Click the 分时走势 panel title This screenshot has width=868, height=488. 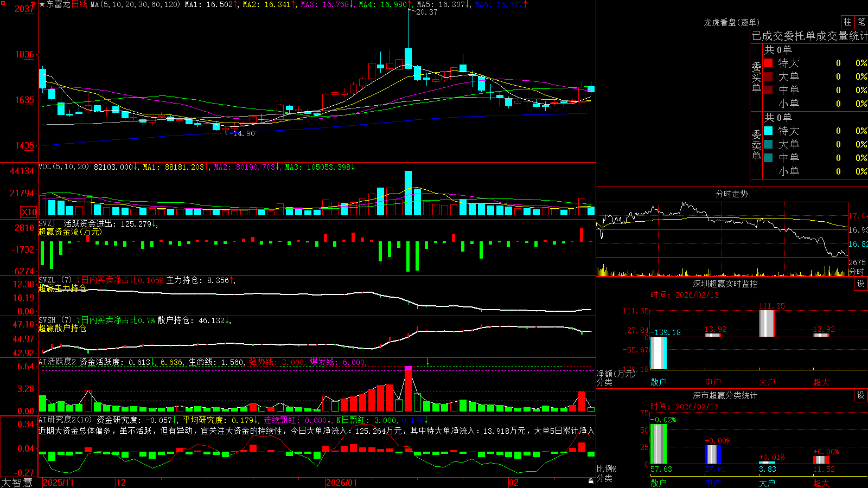click(x=731, y=194)
